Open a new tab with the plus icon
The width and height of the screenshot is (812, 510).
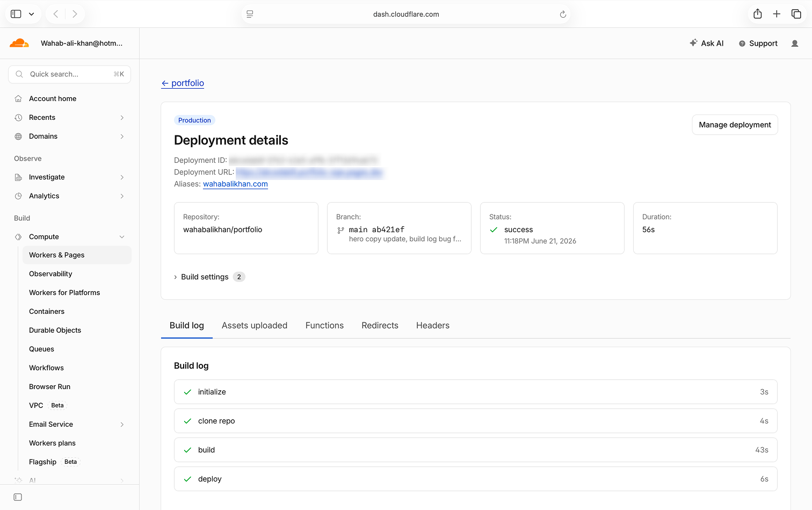(x=777, y=14)
